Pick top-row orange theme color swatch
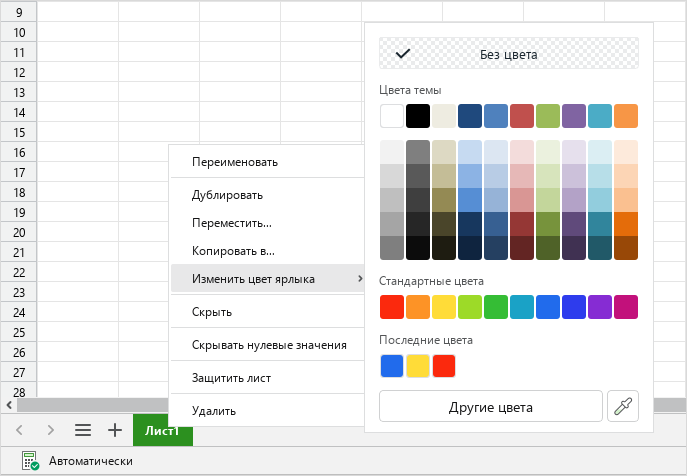This screenshot has height=476, width=687. coord(626,116)
